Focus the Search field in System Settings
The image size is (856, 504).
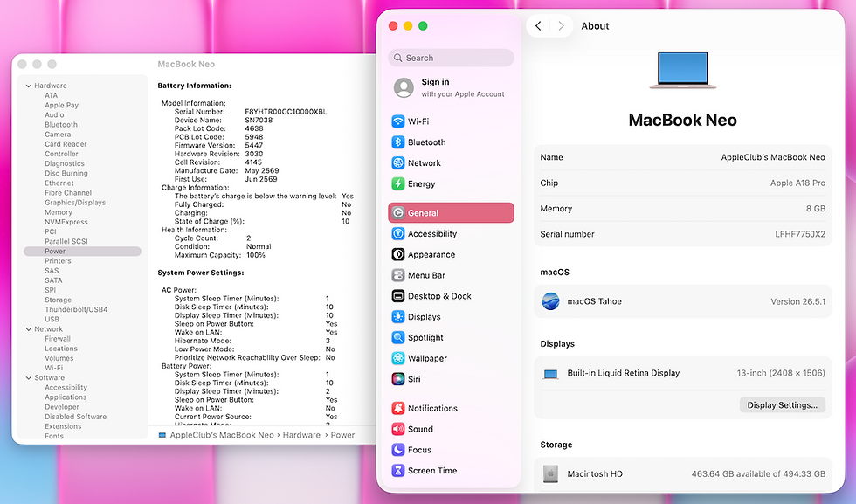(451, 58)
